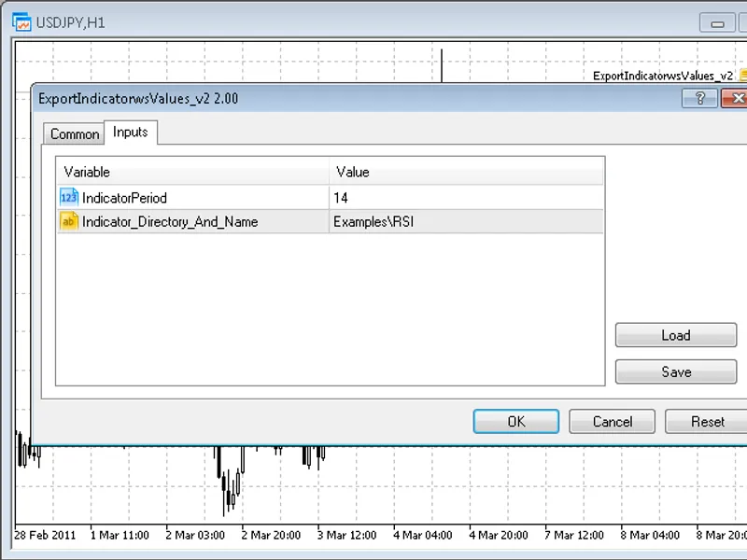The height and width of the screenshot is (560, 747).
Task: Open the dialog help question mark button
Action: coord(699,99)
